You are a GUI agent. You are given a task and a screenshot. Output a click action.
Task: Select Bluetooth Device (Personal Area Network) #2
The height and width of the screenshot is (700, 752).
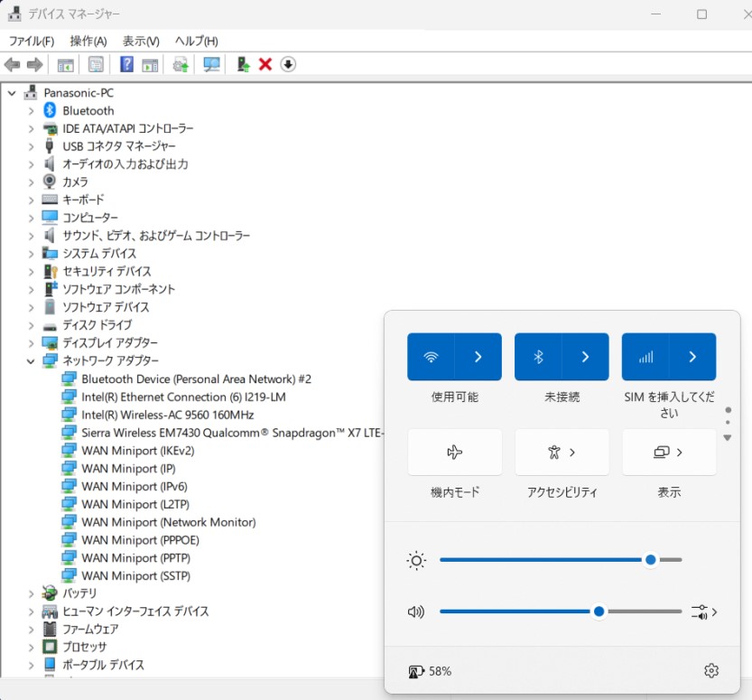196,379
